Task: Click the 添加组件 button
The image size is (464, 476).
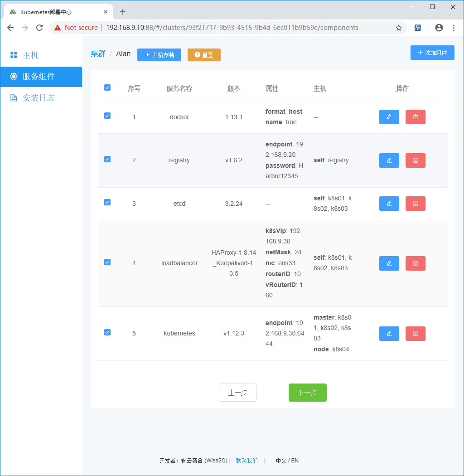Action: click(432, 53)
